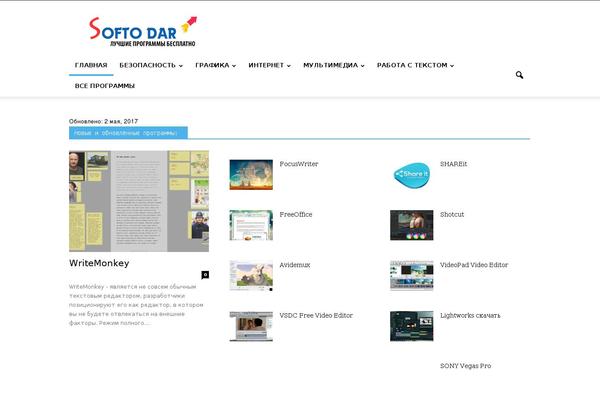600x400 pixels.
Task: Go to ВСЕ ПРОГРАММЫ page
Action: (x=105, y=86)
